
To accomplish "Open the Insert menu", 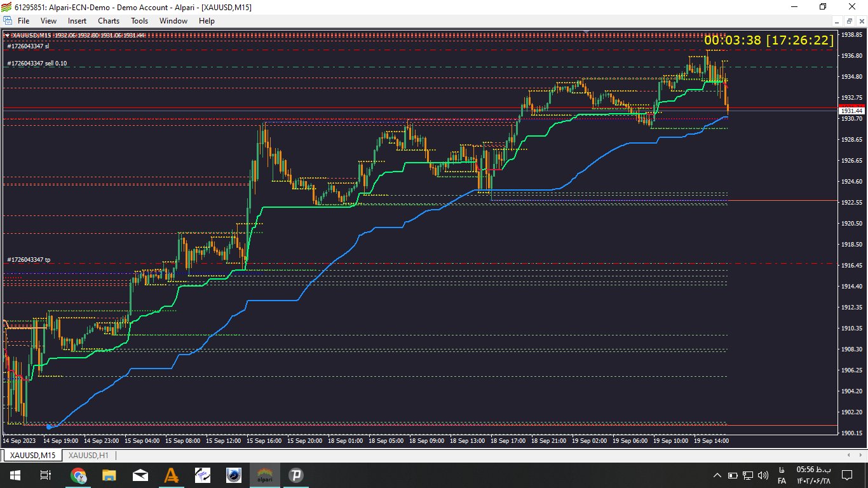I will tap(78, 21).
